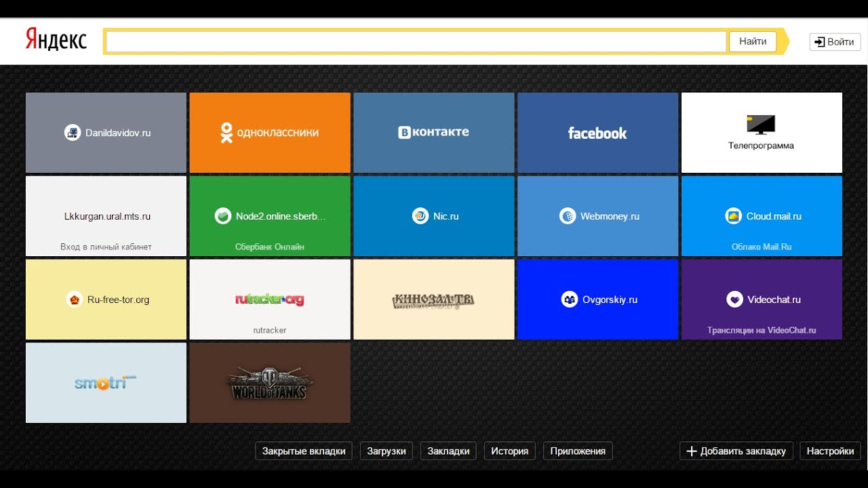Open Загрузки downloads
Image resolution: width=868 pixels, height=488 pixels.
click(x=387, y=451)
